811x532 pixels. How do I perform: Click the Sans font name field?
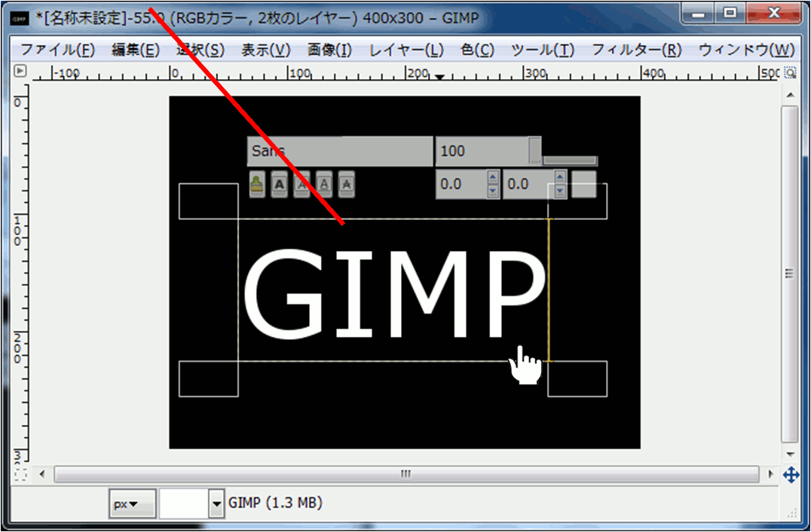click(339, 151)
